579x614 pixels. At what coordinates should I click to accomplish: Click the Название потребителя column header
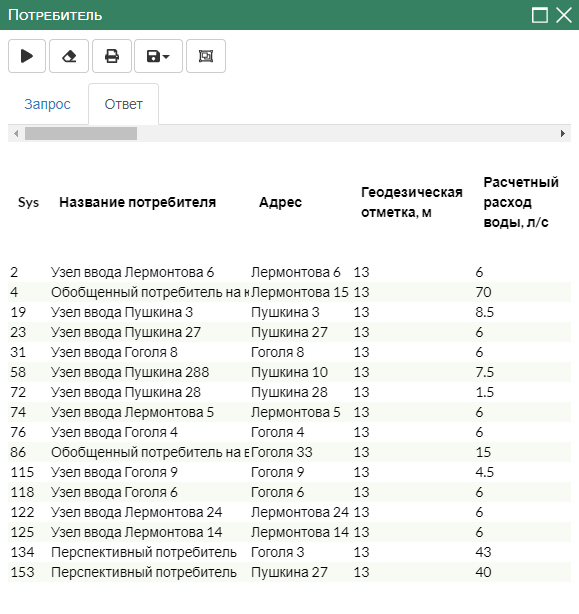137,202
